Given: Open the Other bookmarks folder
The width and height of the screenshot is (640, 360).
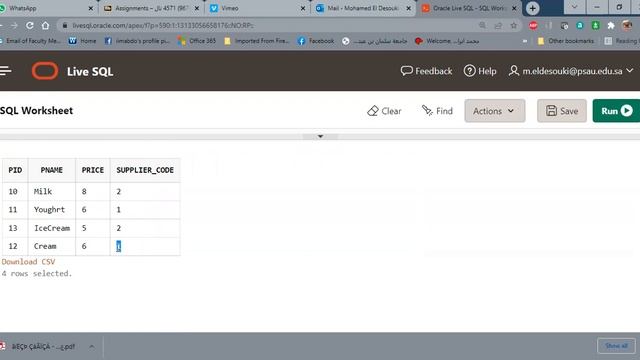Looking at the screenshot, I should [566, 41].
